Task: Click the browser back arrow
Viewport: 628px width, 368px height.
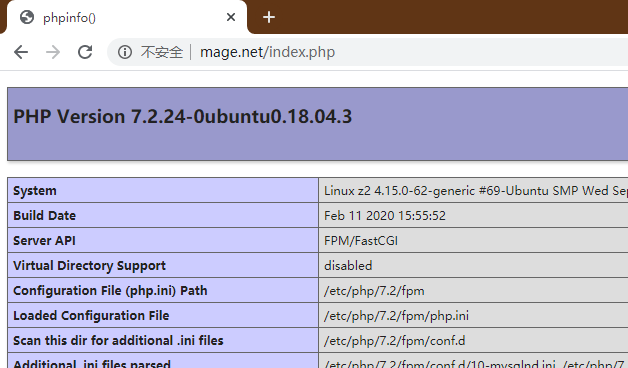Action: [x=21, y=52]
